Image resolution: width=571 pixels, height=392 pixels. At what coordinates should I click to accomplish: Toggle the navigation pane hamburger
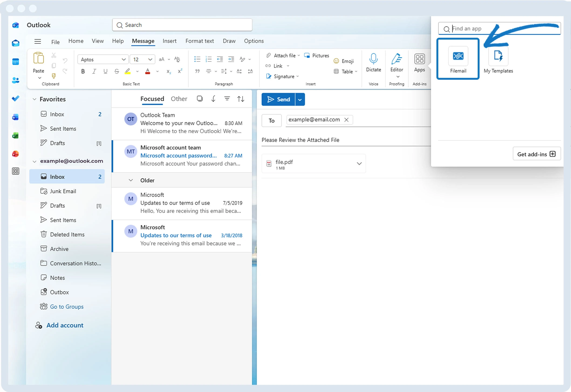tap(38, 41)
